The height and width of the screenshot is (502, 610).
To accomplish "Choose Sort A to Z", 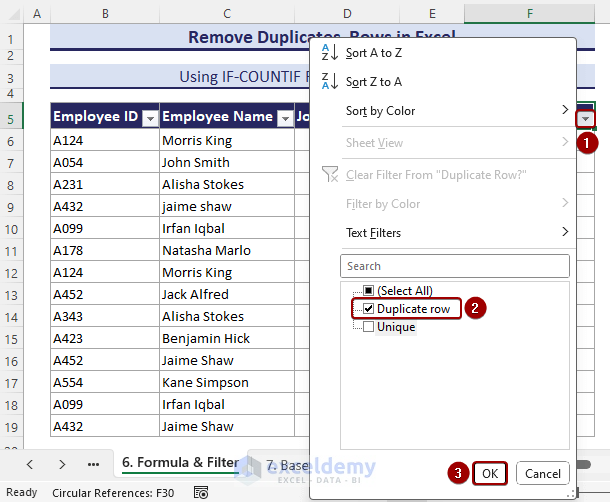I will pyautogui.click(x=374, y=53).
